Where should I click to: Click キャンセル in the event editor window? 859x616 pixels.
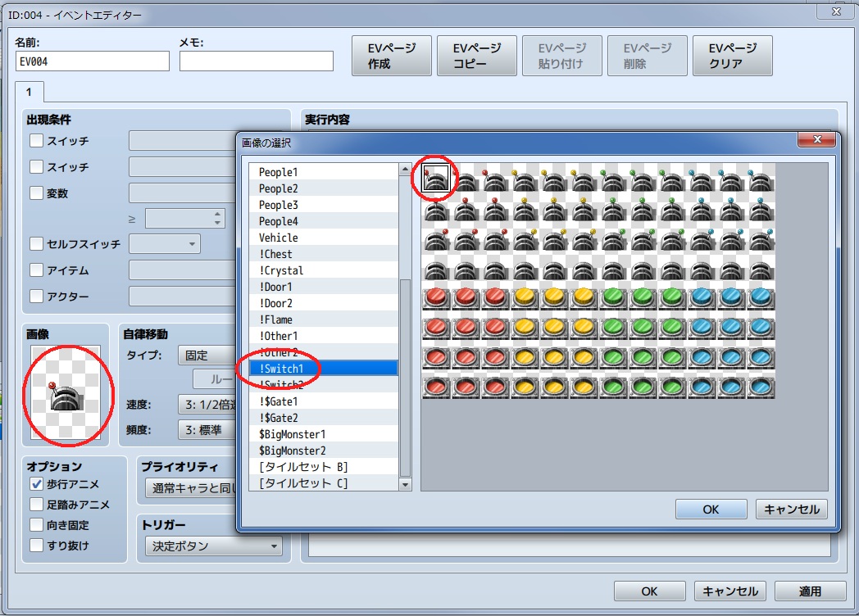729,591
